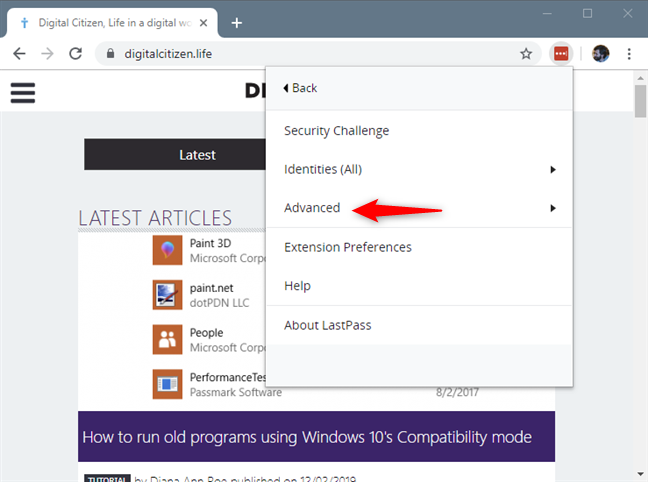
Task: Click the LastPass extension icon
Action: tap(561, 54)
